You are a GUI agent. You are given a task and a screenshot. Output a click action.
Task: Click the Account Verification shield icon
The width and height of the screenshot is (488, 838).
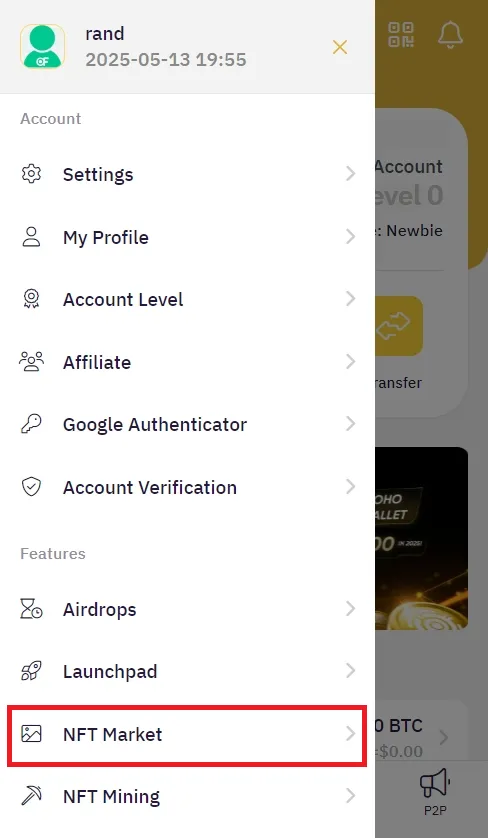click(x=31, y=487)
